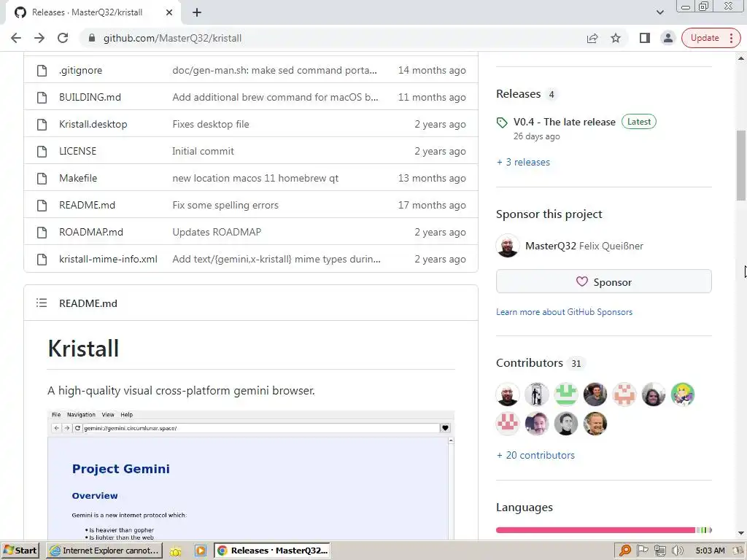Open MasterQ32 sponsor profile link
Viewport: 747px width, 560px height.
550,246
